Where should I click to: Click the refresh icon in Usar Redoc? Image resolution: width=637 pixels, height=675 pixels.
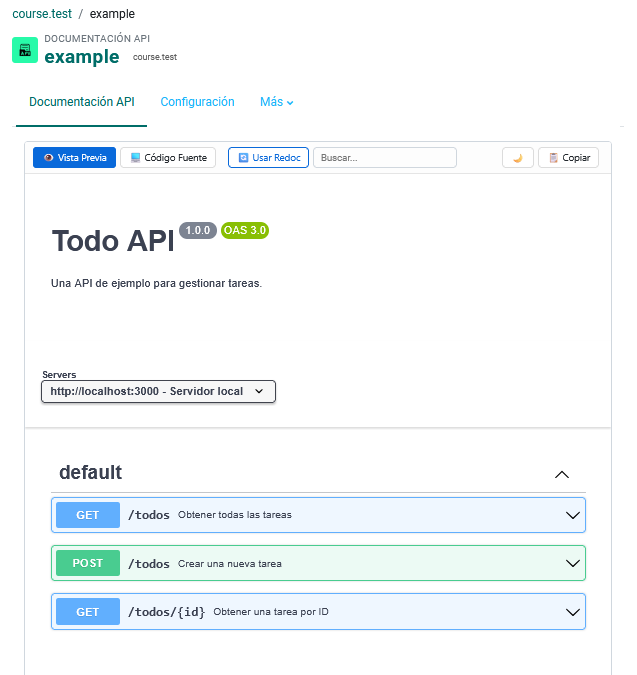coord(244,158)
